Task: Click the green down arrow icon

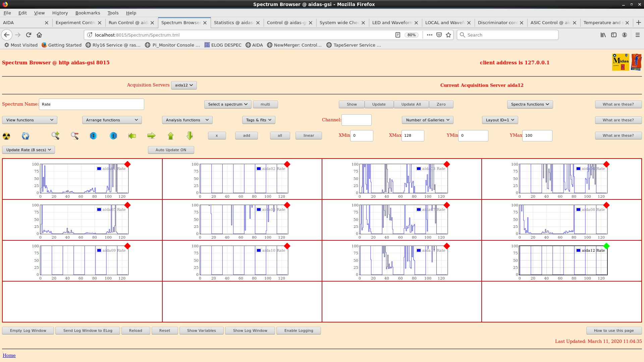Action: point(190,136)
